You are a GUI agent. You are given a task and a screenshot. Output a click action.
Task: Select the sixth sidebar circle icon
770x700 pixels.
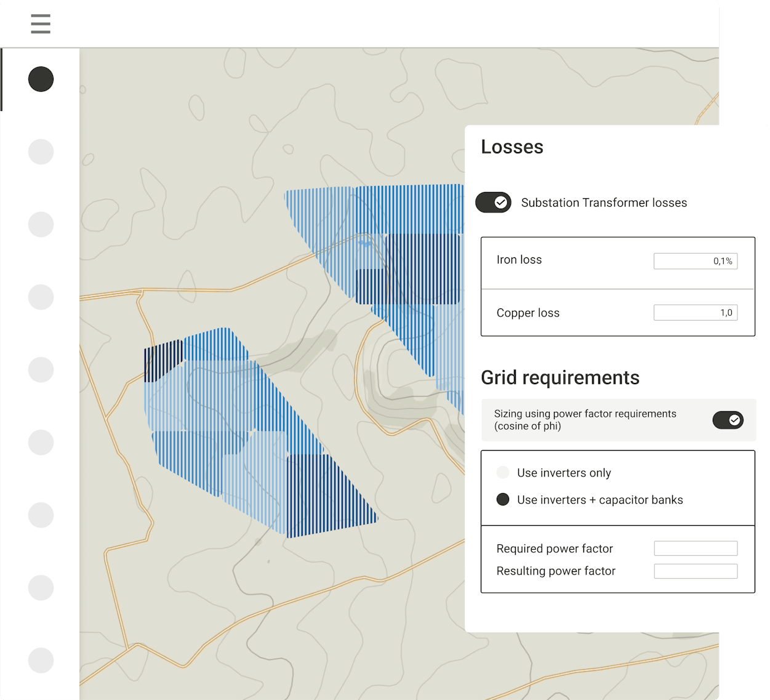[x=41, y=442]
